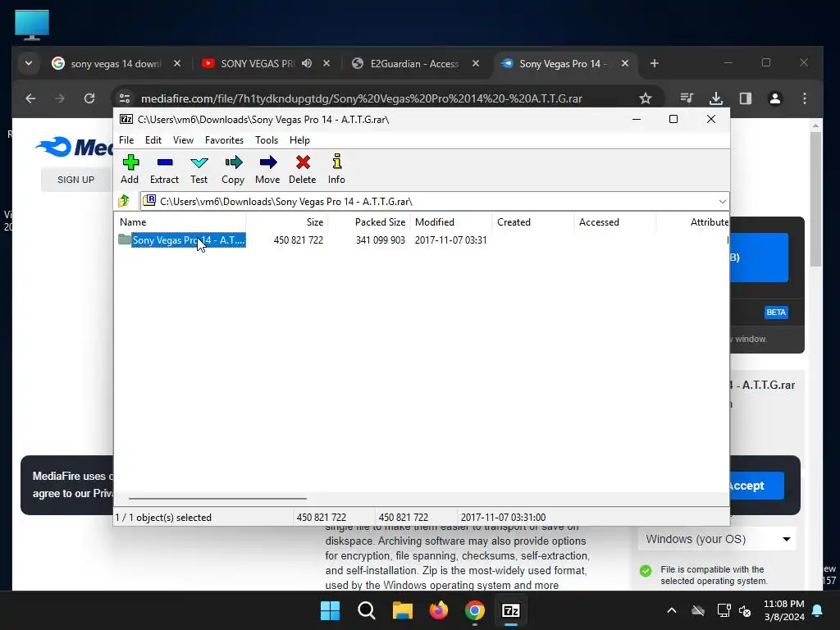Viewport: 840px width, 630px height.
Task: Open the Windows Start menu
Action: click(x=330, y=610)
